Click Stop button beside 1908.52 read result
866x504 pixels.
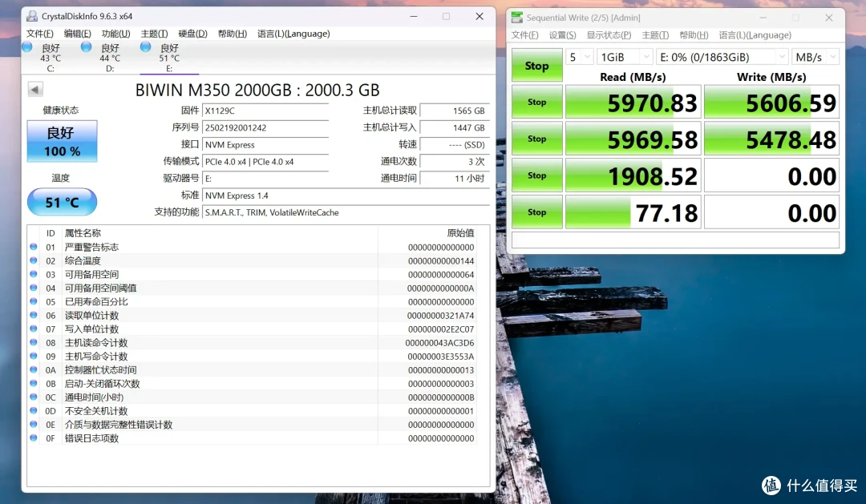pos(536,175)
